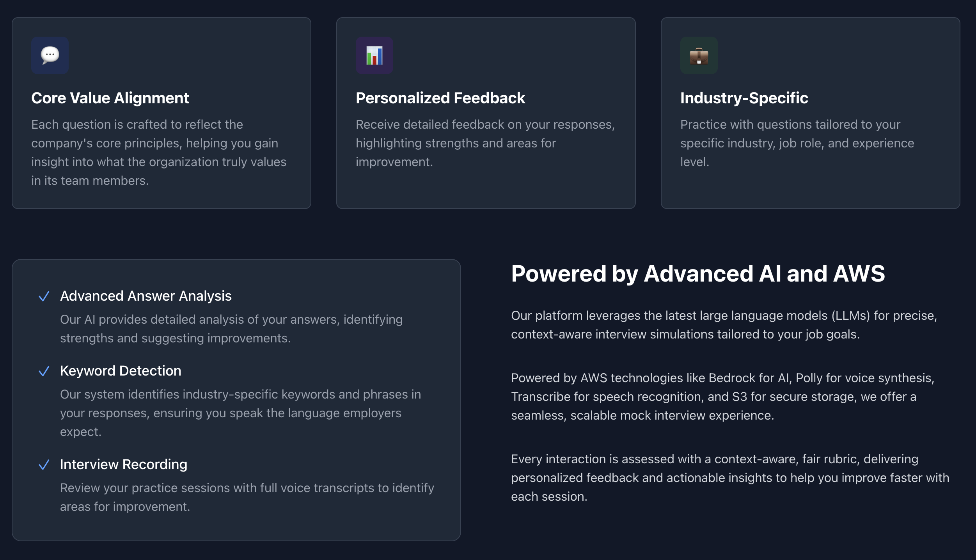
Task: Click the Industry-Specific card description text
Action: point(797,143)
